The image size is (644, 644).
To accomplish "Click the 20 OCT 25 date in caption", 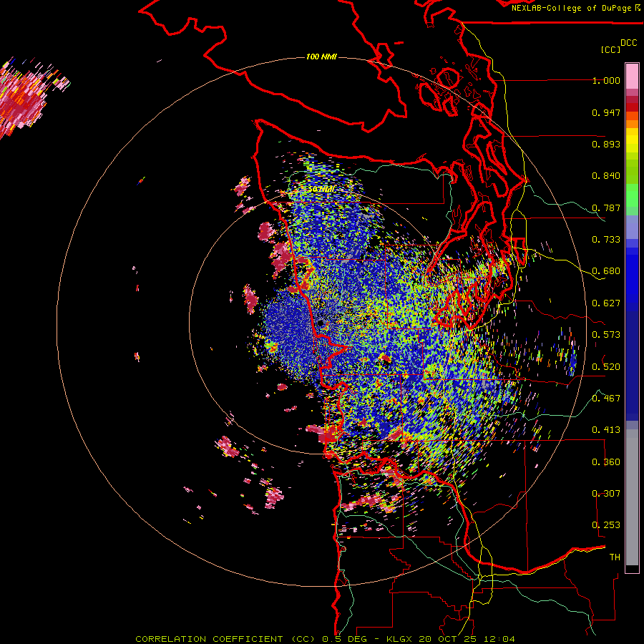I will [448, 639].
